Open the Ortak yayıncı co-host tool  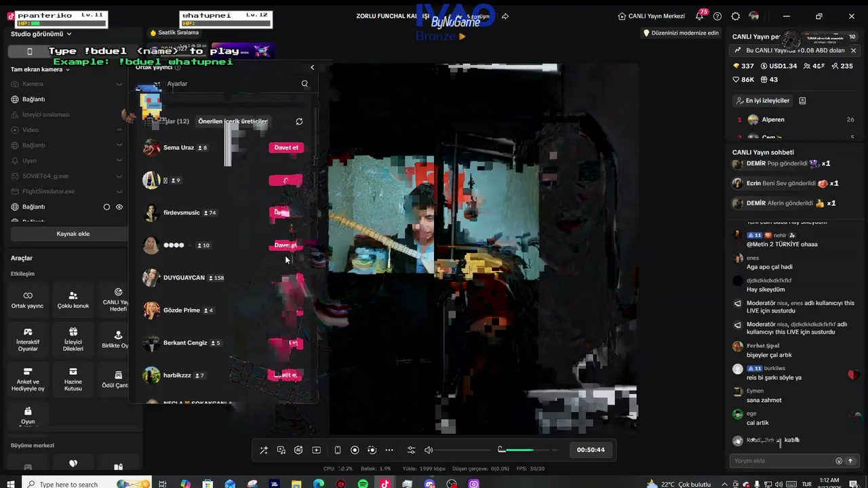click(28, 300)
